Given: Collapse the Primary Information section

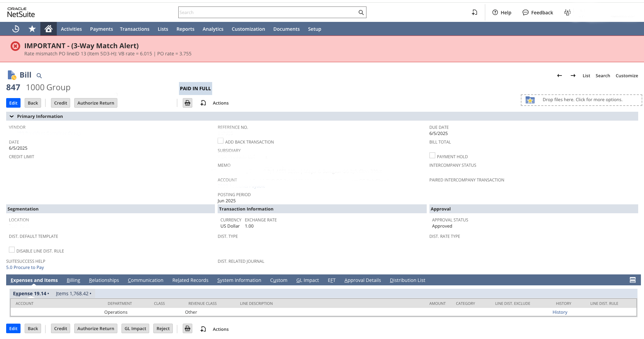Looking at the screenshot, I should click(x=12, y=117).
